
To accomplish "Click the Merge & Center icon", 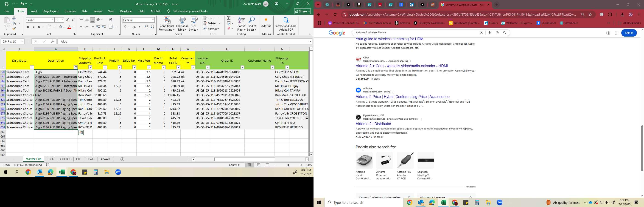I will point(111,27).
